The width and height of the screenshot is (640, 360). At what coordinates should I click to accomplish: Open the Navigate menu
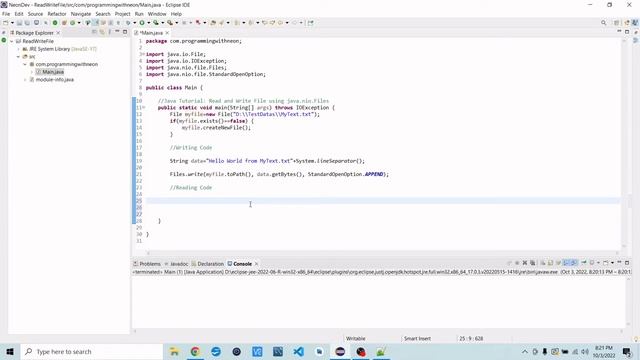(81, 14)
